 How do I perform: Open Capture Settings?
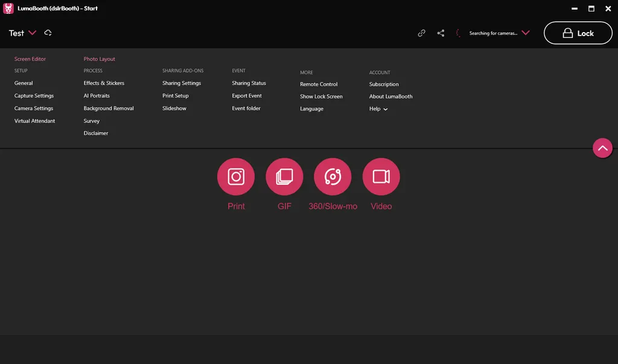(34, 96)
